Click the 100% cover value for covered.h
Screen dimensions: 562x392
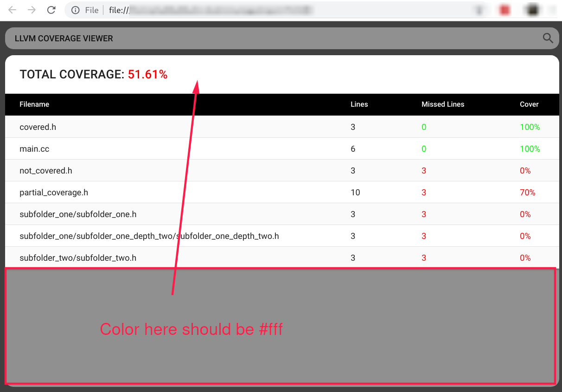530,127
